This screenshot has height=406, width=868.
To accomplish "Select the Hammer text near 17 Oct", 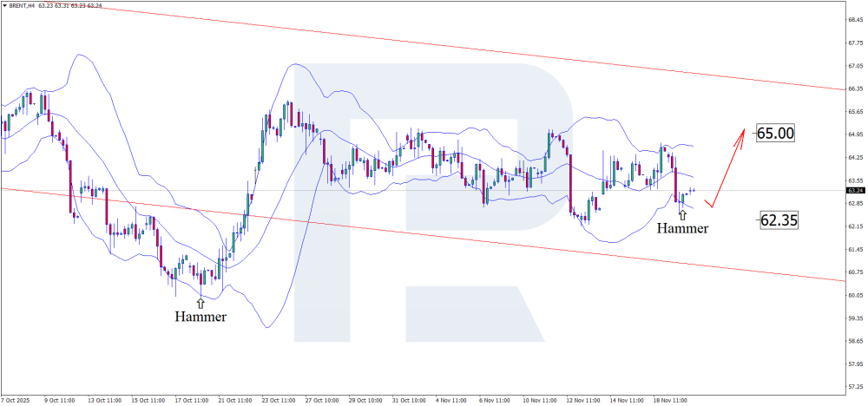I will (x=201, y=318).
